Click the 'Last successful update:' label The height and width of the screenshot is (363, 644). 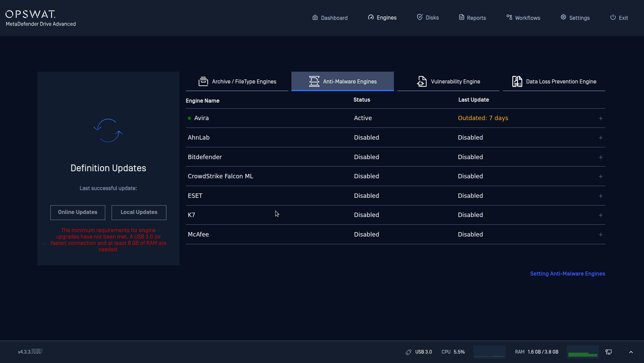point(108,188)
